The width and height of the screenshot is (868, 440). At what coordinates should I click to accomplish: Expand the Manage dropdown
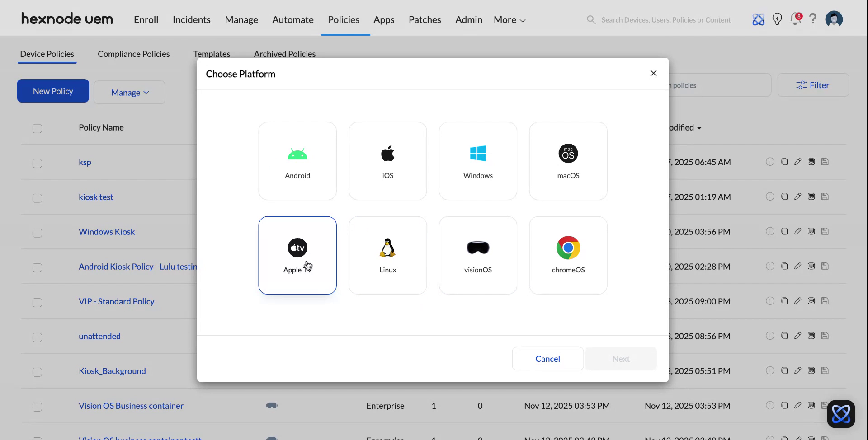(x=129, y=92)
